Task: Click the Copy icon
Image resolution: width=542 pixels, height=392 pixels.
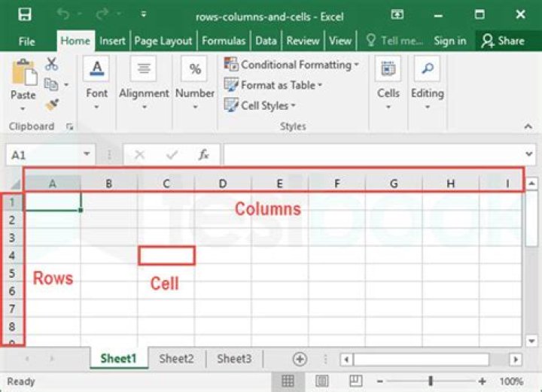Action: coord(51,84)
